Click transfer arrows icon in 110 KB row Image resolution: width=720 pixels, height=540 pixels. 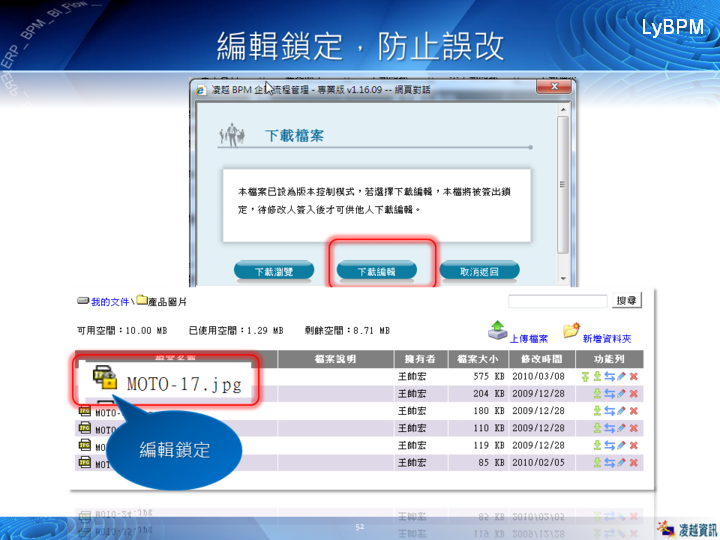[609, 428]
